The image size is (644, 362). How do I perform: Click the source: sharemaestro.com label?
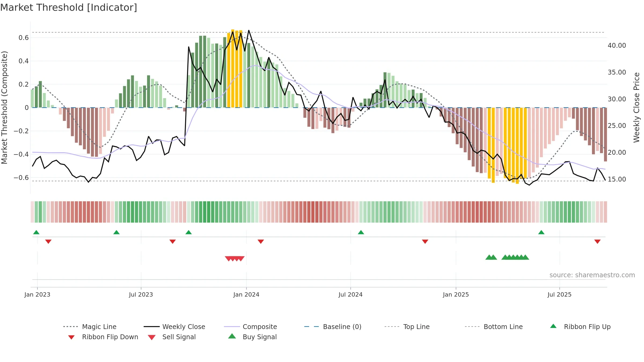point(592,275)
